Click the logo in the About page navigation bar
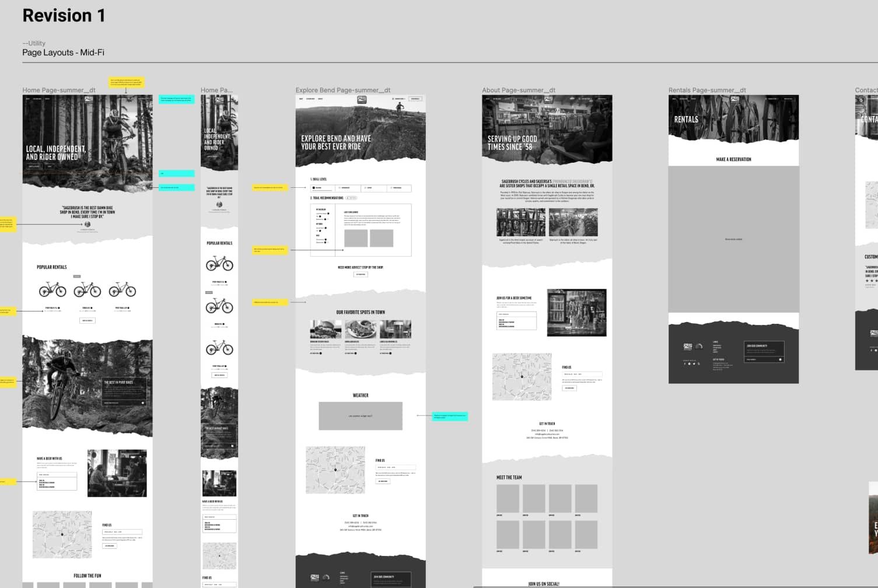The height and width of the screenshot is (588, 878). click(547, 99)
